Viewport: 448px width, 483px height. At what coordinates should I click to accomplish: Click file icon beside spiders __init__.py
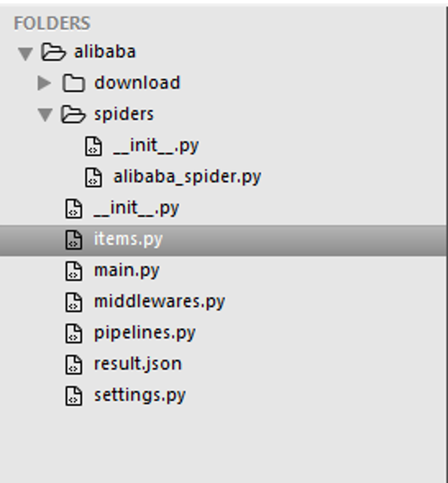(94, 146)
